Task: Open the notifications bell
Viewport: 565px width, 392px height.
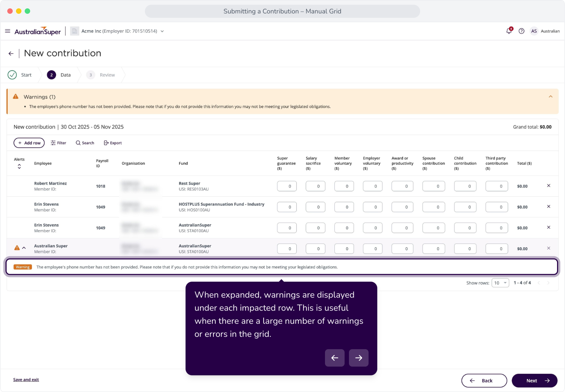Action: point(509,31)
